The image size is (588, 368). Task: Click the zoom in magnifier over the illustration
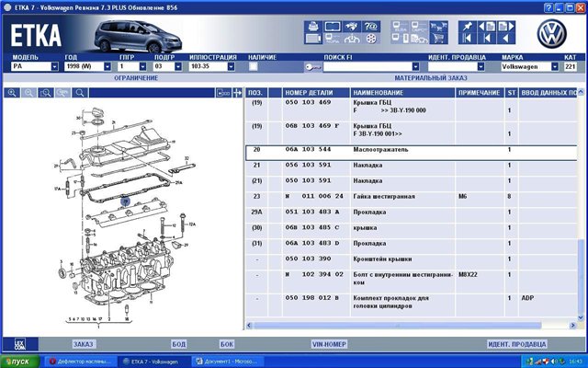[12, 93]
